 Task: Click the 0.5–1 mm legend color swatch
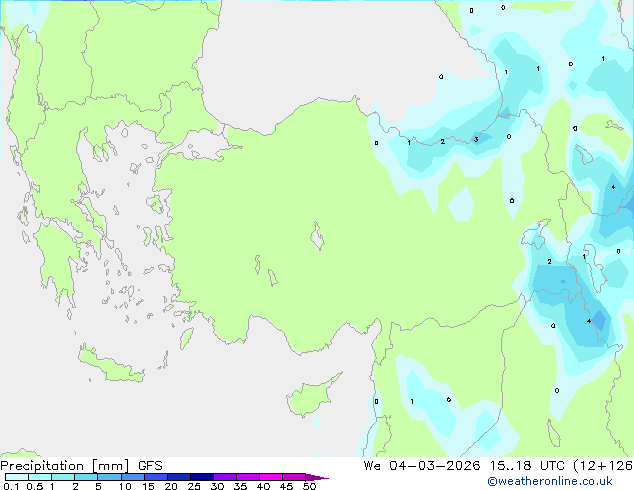tap(40, 477)
